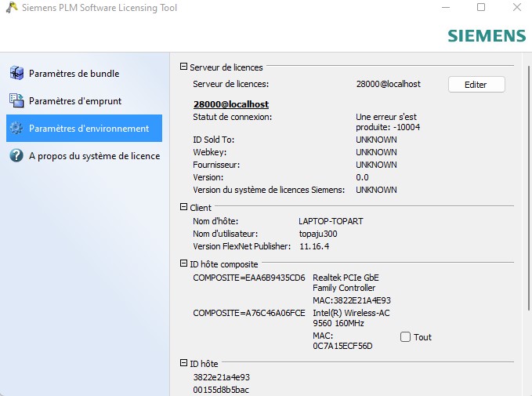Click the Paramètres d'environnement gear icon

tap(16, 128)
